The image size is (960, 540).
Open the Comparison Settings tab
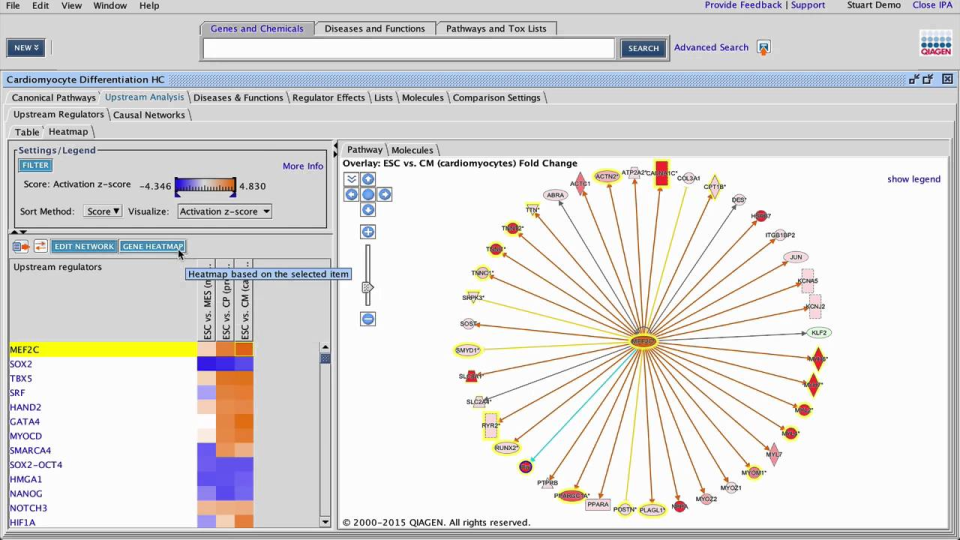[x=497, y=97]
